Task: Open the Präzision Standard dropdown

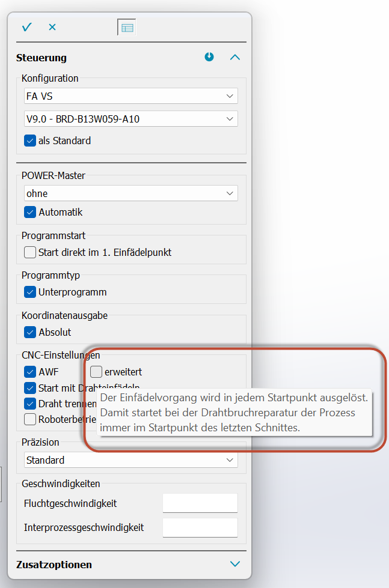Action: tap(130, 460)
